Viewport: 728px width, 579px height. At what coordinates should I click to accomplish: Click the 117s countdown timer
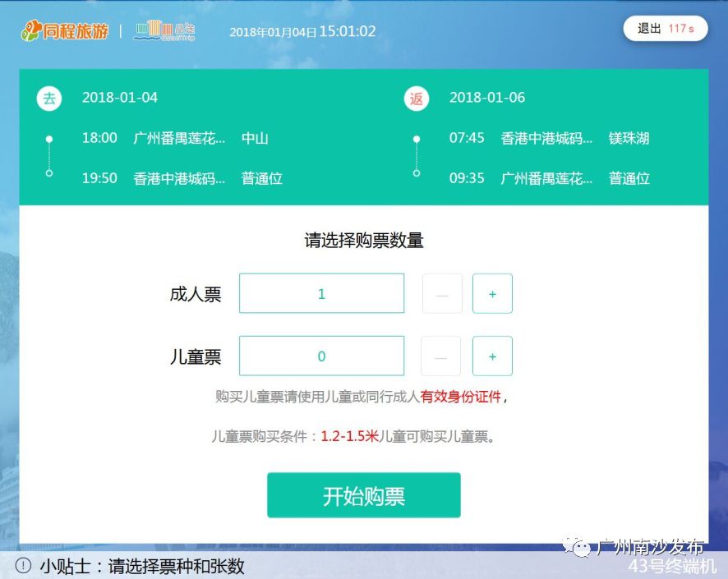tap(680, 28)
